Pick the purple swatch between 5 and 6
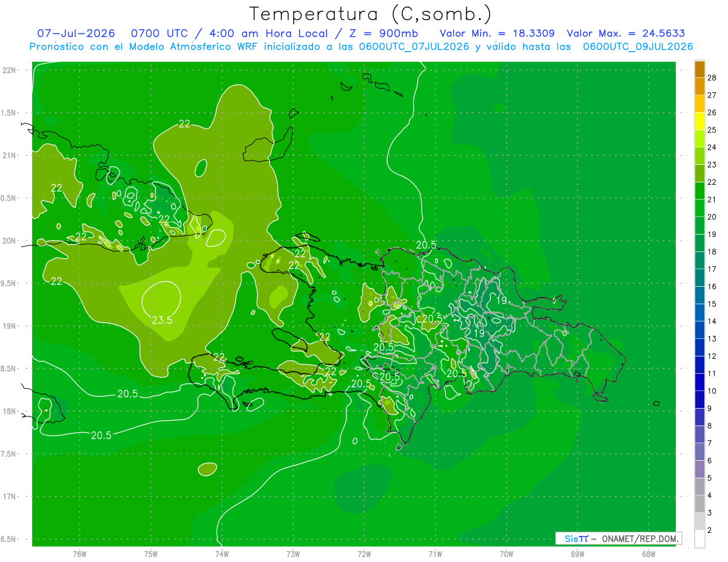 click(x=699, y=469)
